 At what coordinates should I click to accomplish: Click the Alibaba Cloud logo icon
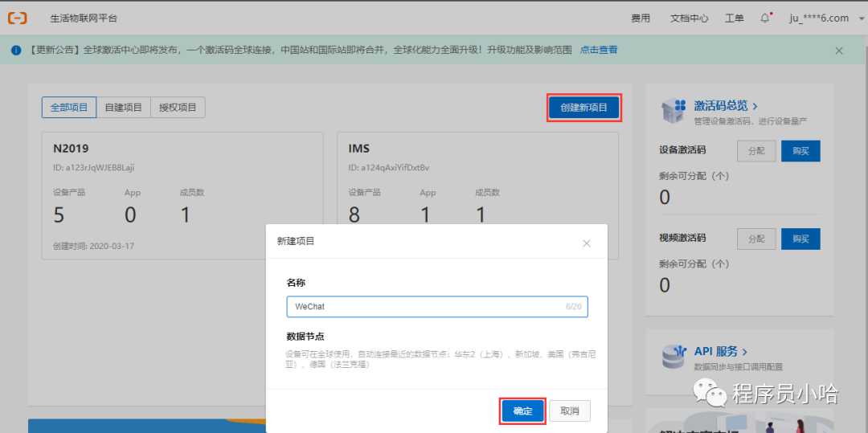[18, 18]
